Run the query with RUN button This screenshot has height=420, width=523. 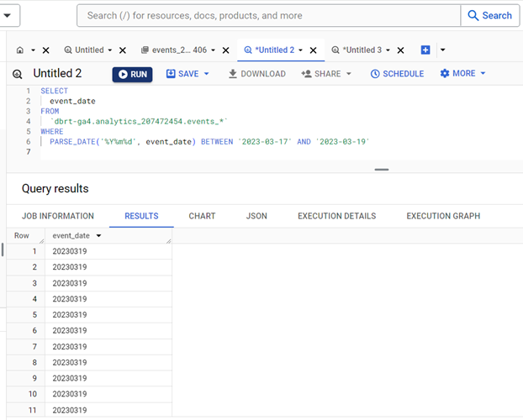click(x=132, y=74)
